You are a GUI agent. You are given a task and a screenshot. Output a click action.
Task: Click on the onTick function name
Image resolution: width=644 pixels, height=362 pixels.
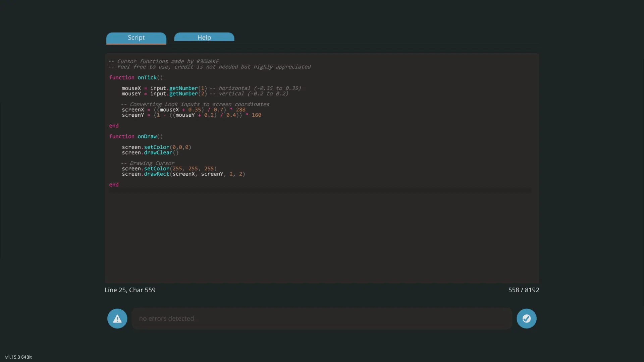tap(147, 77)
